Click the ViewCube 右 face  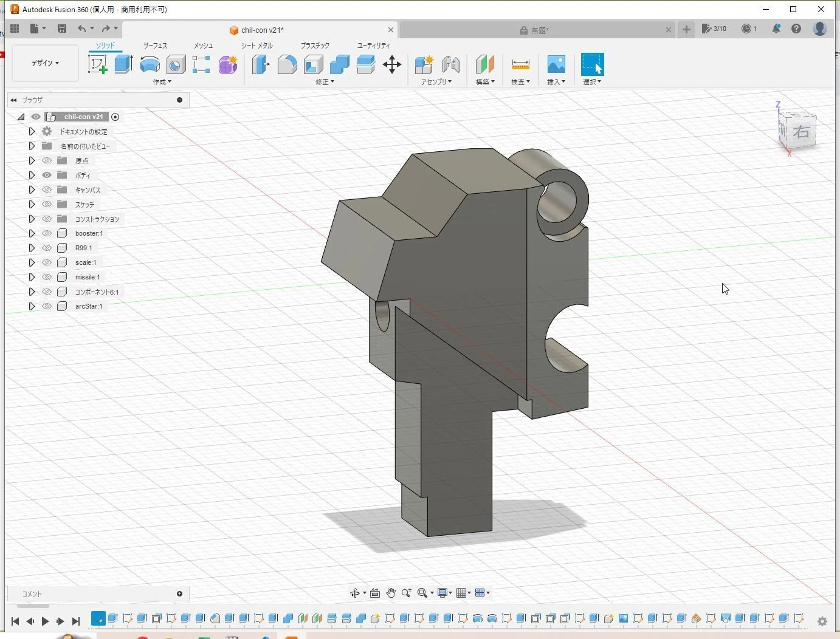point(802,132)
